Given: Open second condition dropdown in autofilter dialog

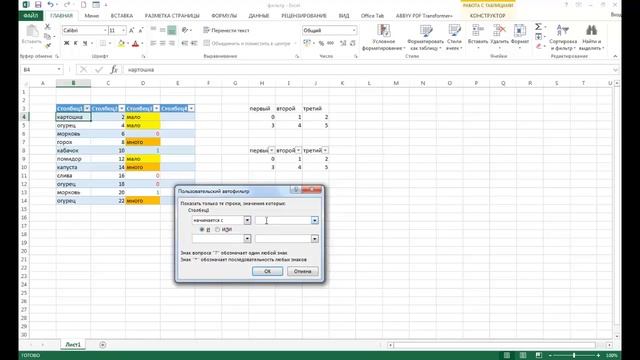Looking at the screenshot, I should pos(247,239).
